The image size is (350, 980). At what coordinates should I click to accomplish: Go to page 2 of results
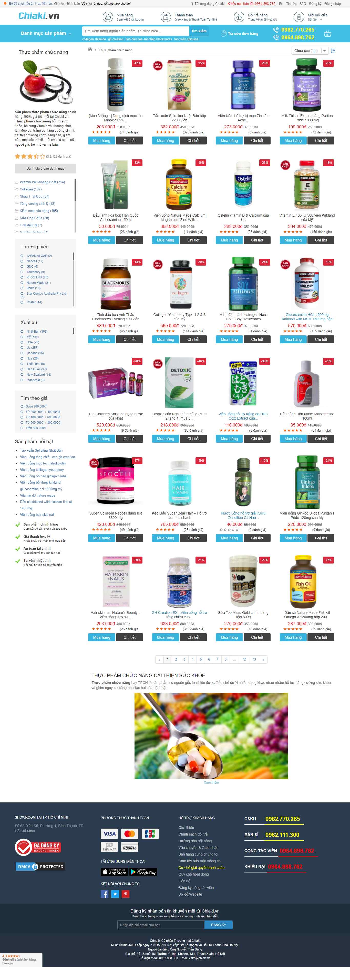176,659
